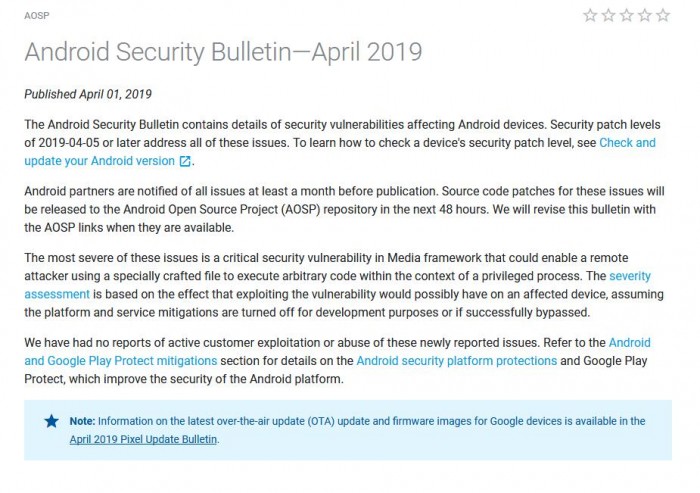Open the 'severity' link
Screen dimensions: 700x493
coord(630,276)
